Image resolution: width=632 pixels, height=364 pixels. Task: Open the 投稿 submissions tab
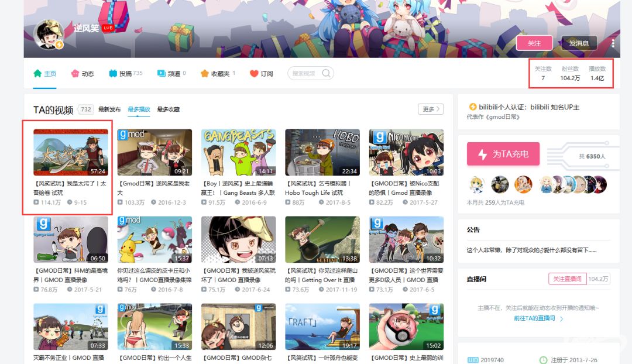point(125,73)
